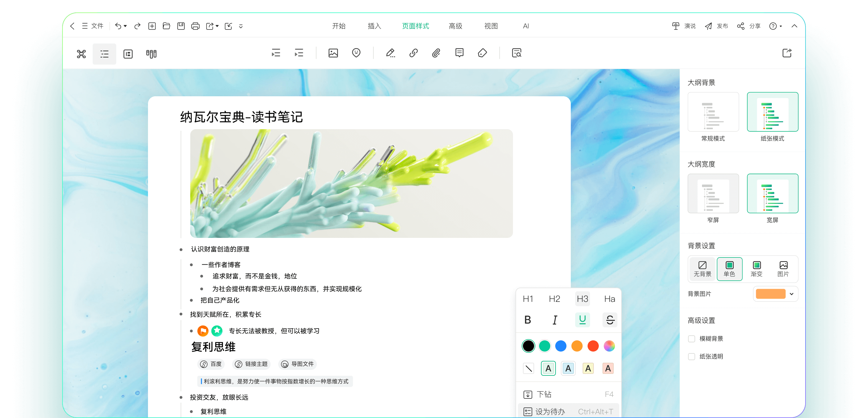This screenshot has width=868, height=418.
Task: Switch to the 高级 tab
Action: click(x=455, y=26)
